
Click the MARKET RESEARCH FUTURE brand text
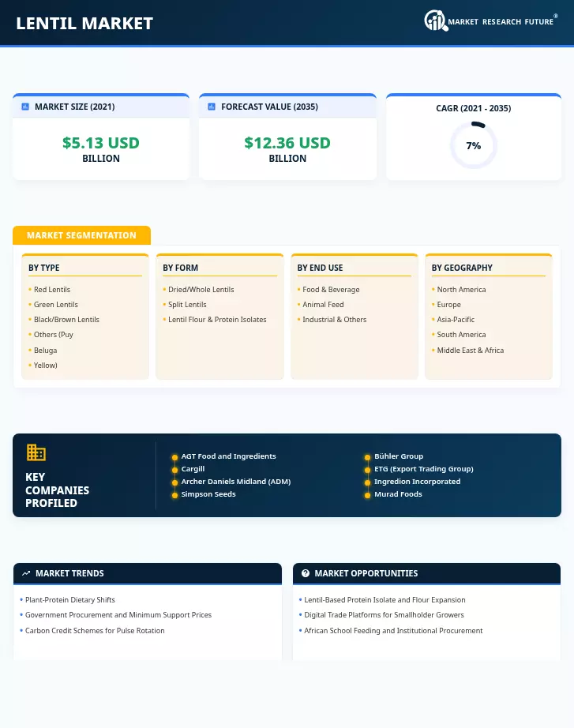pos(501,22)
